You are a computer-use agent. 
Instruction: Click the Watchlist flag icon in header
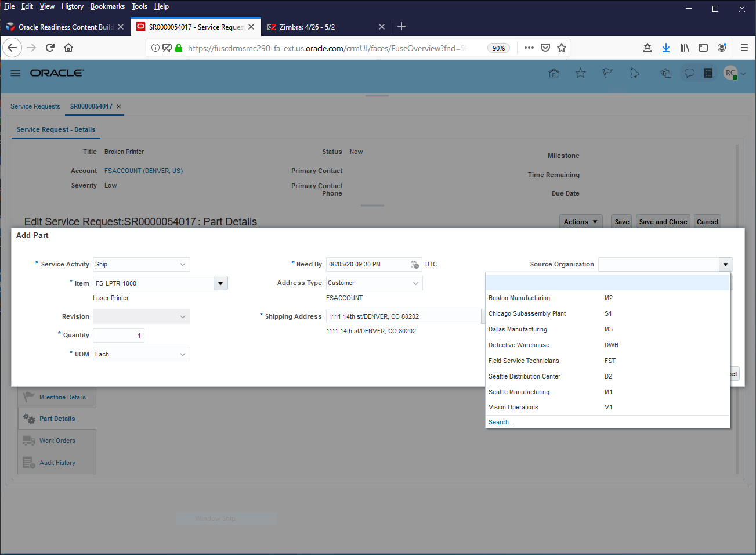click(x=607, y=73)
